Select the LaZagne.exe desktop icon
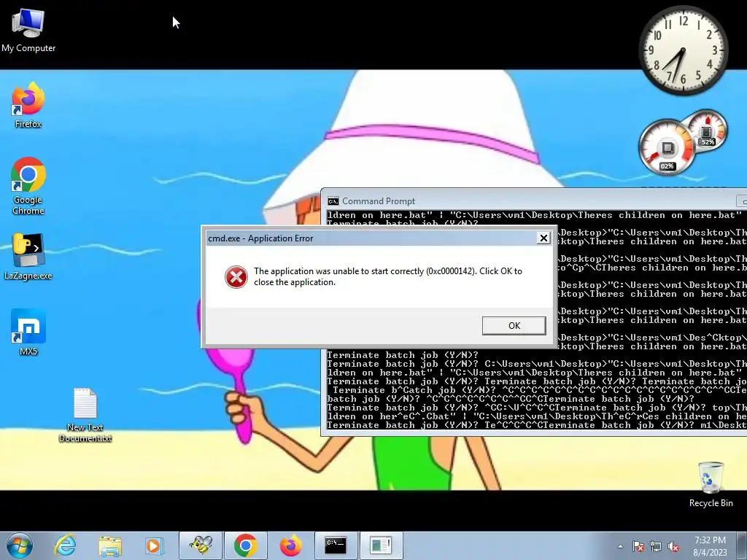The width and height of the screenshot is (747, 560). click(x=28, y=257)
